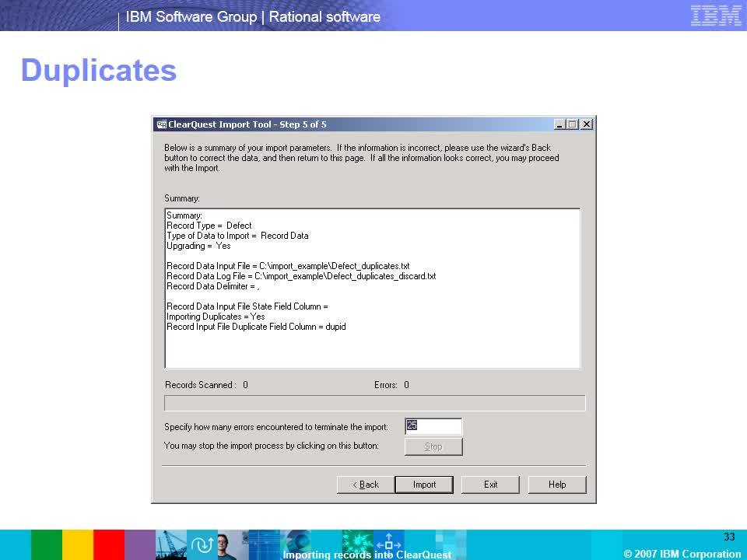Select the Record Data Log File path line
The height and width of the screenshot is (560, 747).
pos(301,275)
